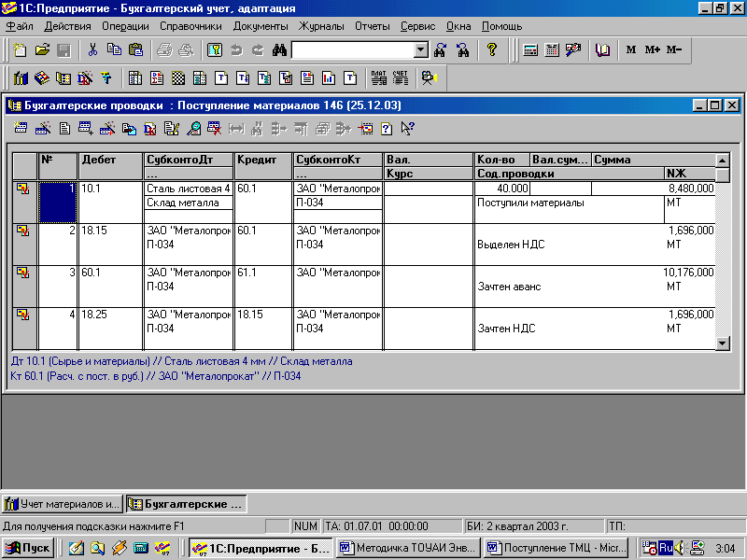Switch to Поступление ТМЦ Word taskbar button
Image resolution: width=747 pixels, height=560 pixels.
point(556,548)
